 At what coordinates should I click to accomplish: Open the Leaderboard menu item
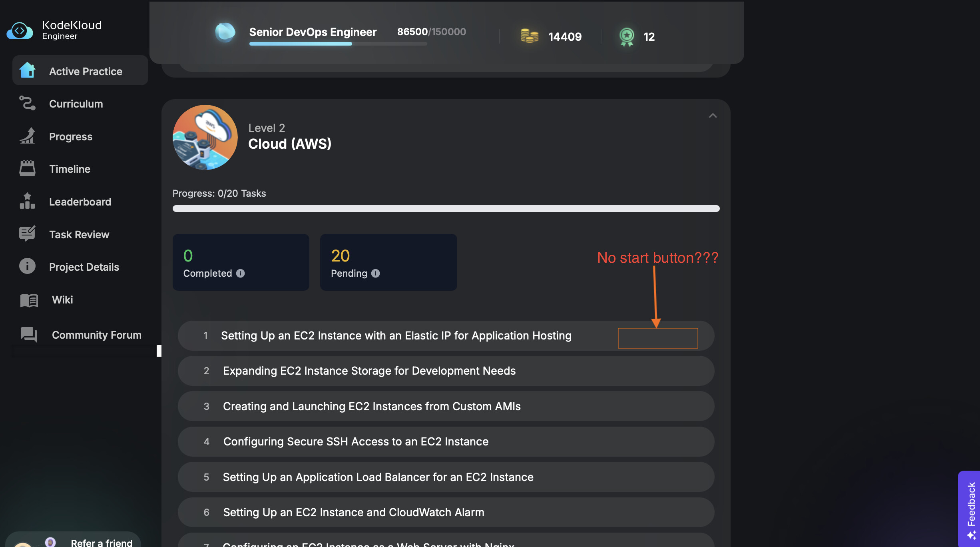(x=80, y=202)
